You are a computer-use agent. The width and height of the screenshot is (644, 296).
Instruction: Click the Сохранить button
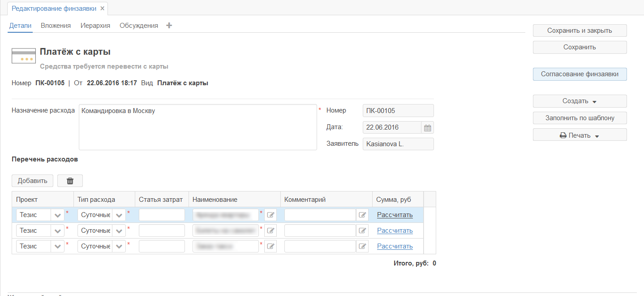(580, 47)
